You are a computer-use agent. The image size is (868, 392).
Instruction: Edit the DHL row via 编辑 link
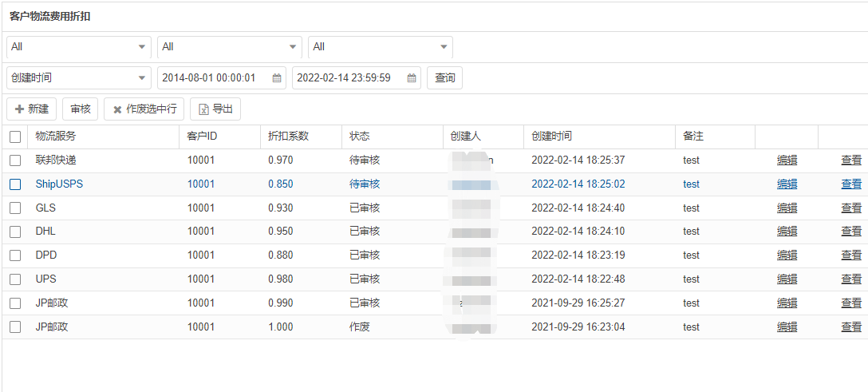click(x=787, y=232)
